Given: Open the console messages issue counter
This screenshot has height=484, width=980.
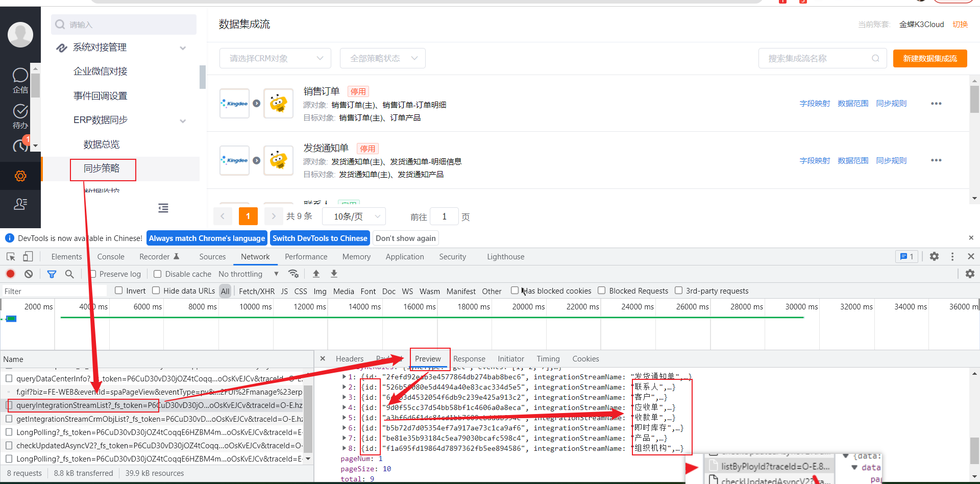Looking at the screenshot, I should 906,256.
